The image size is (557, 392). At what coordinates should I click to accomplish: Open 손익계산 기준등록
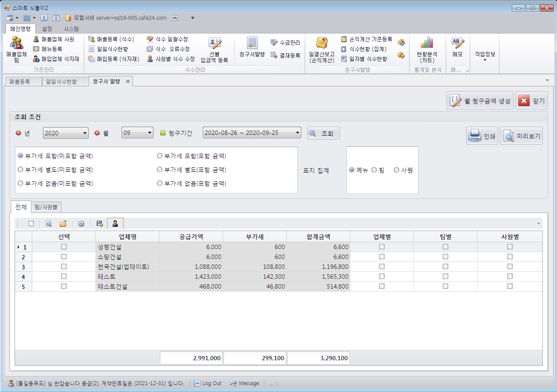pos(366,39)
